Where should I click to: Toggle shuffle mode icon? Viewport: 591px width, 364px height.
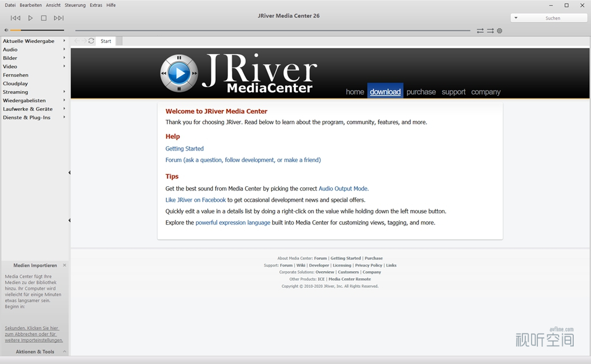tap(491, 31)
